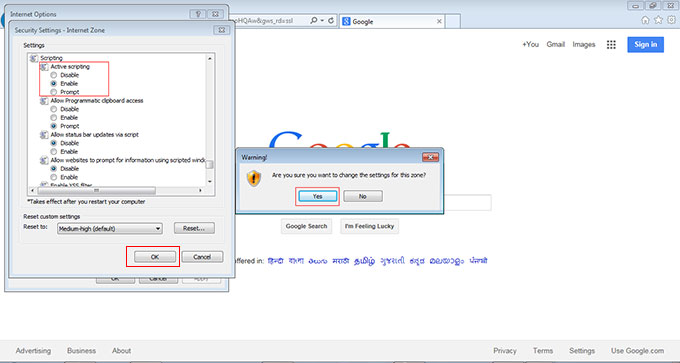Click the Hindi language link on Google

[x=276, y=261]
